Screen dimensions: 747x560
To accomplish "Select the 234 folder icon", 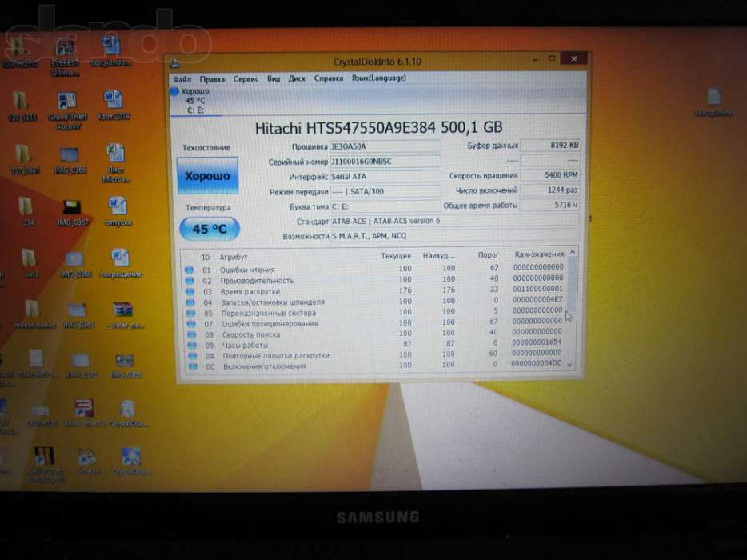I will (28, 212).
